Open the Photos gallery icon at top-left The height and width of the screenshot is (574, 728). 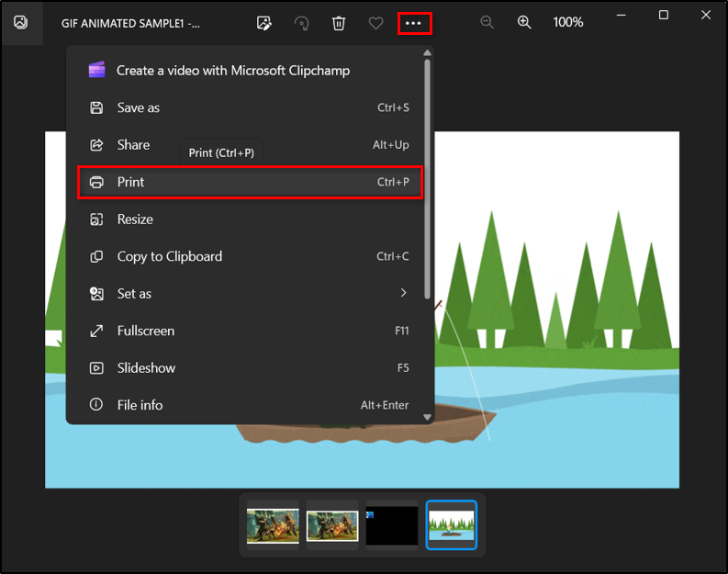coord(20,22)
